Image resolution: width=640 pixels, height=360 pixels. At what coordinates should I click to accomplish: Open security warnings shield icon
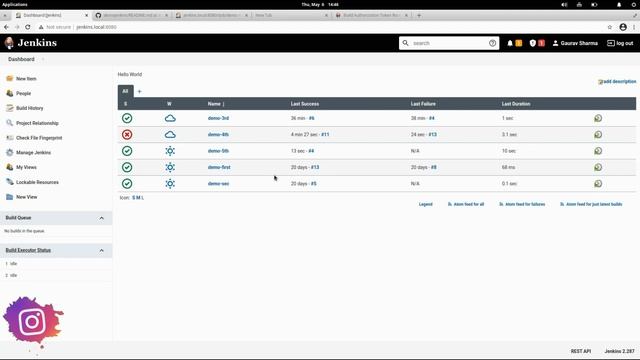click(533, 43)
